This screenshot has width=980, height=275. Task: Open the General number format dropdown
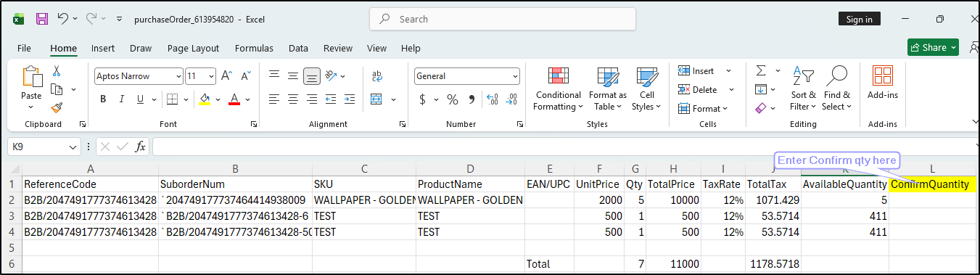(x=467, y=76)
